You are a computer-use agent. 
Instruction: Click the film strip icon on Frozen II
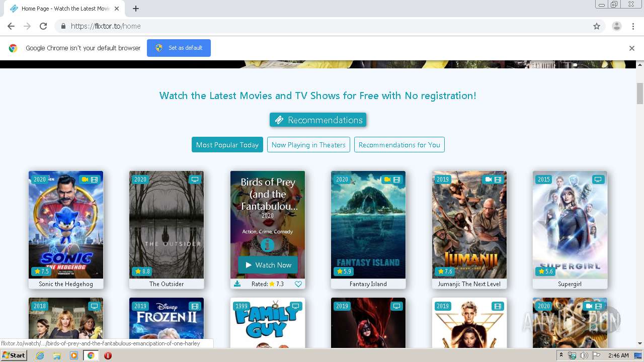(x=195, y=306)
